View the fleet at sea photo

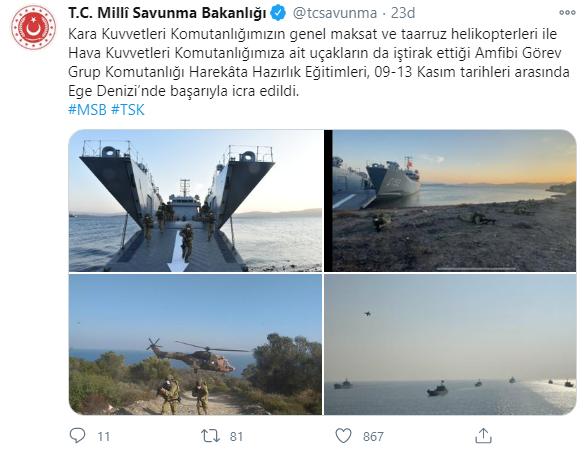click(x=450, y=344)
